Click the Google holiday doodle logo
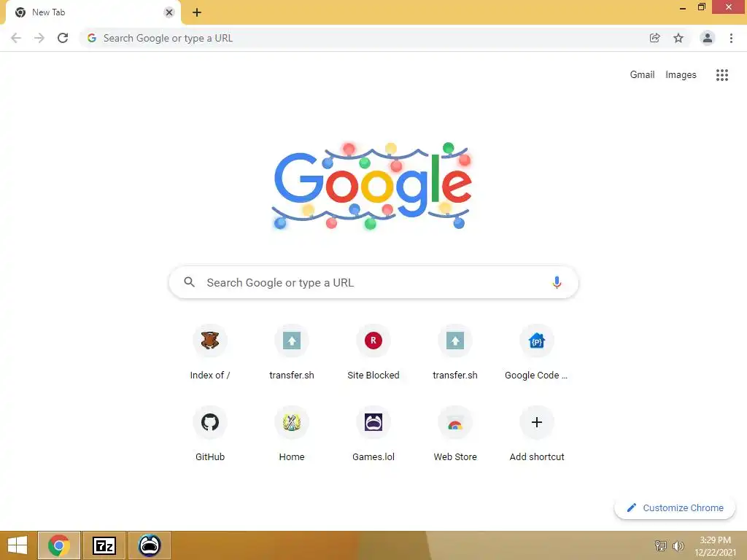747x560 pixels. (x=373, y=186)
